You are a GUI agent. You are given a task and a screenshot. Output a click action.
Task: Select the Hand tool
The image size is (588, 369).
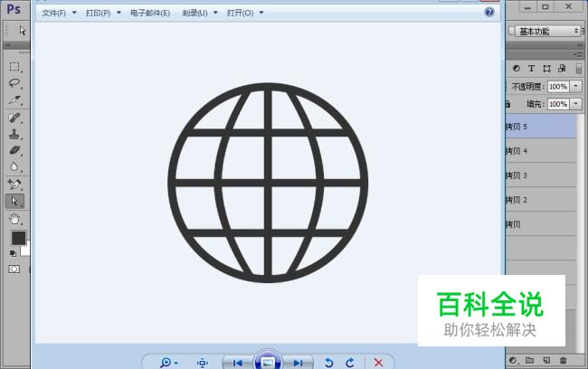[x=15, y=218]
